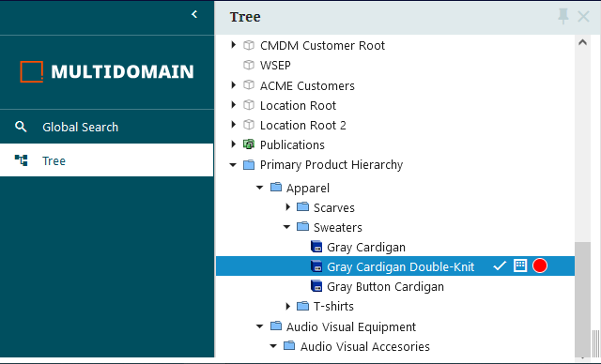The height and width of the screenshot is (364, 601).
Task: Click the scrollbar up arrow
Action: click(x=582, y=42)
